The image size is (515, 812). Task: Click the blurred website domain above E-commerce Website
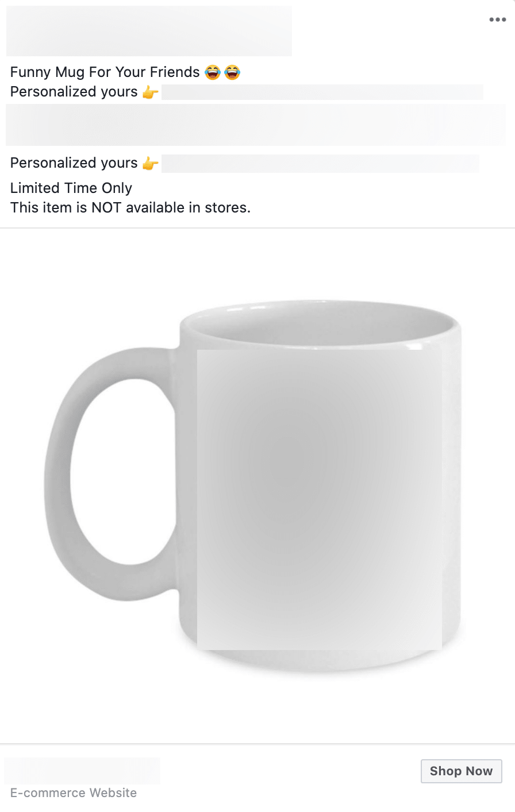point(82,771)
